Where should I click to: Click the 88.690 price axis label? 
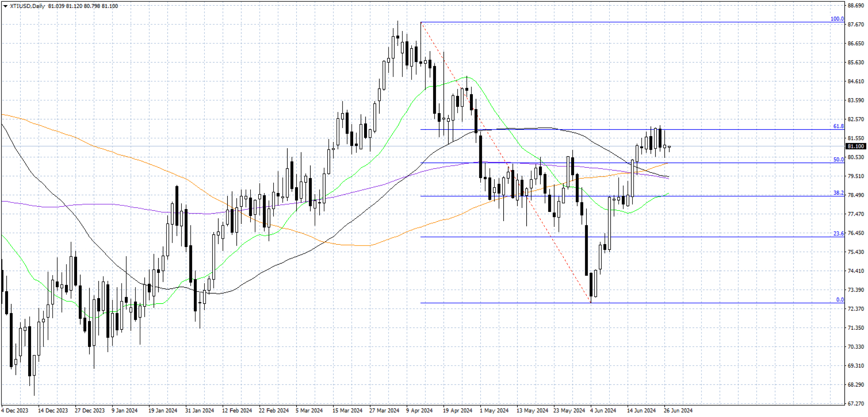point(856,5)
